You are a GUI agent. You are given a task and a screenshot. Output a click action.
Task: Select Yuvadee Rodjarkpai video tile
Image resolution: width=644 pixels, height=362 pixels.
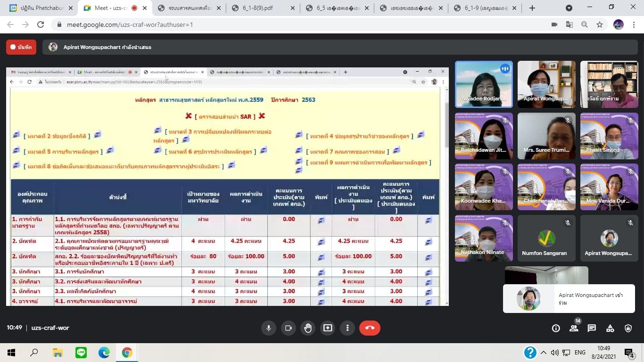click(483, 84)
